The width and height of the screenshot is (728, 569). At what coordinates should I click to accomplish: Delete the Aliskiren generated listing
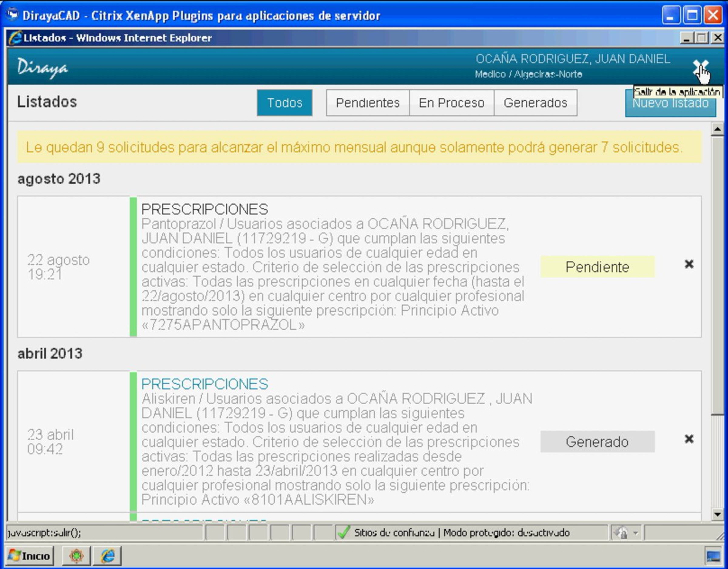[x=689, y=439]
